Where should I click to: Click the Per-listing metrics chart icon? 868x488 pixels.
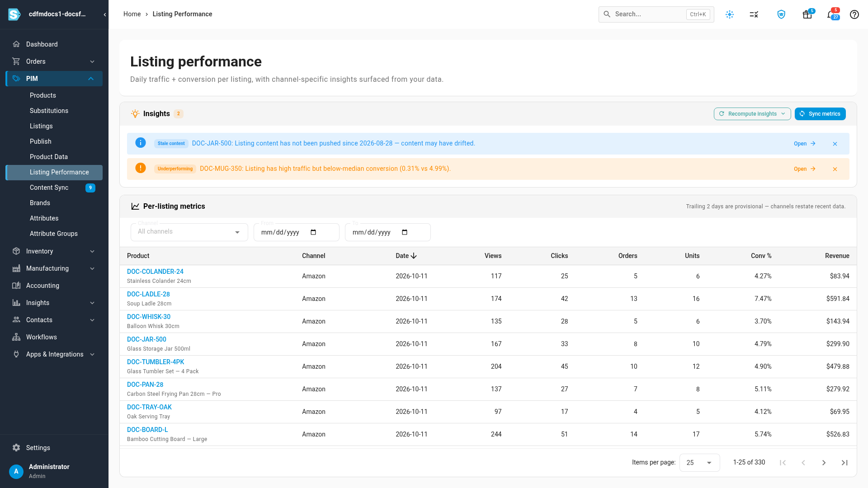(135, 206)
